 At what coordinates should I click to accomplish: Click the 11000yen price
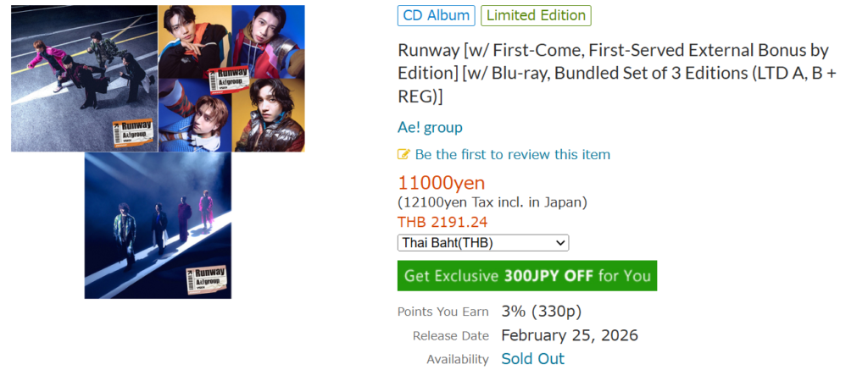(442, 183)
